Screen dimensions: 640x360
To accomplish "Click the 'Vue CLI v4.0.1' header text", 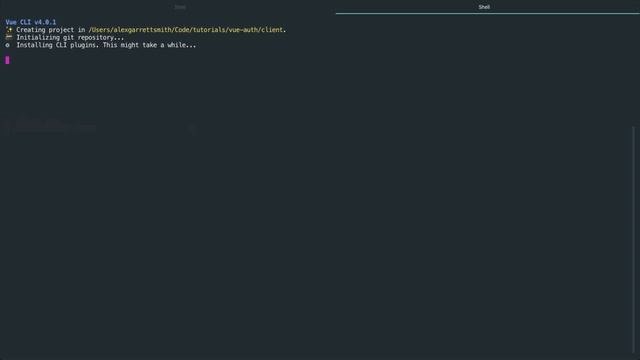I will 31,22.
